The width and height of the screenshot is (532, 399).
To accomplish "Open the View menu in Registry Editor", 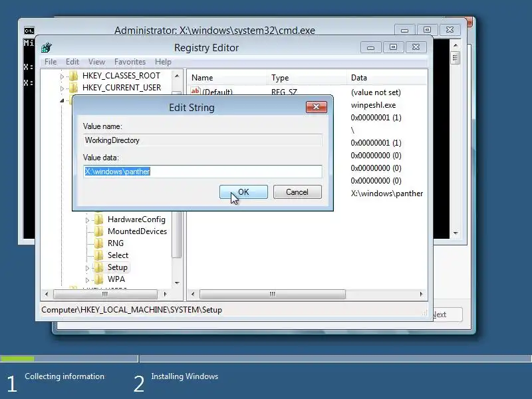I will [96, 62].
